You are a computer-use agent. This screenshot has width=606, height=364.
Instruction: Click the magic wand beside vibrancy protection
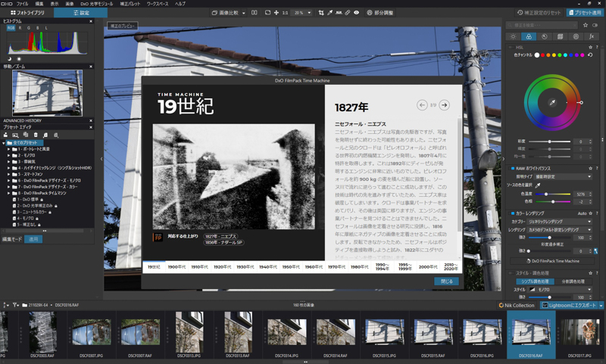595,251
